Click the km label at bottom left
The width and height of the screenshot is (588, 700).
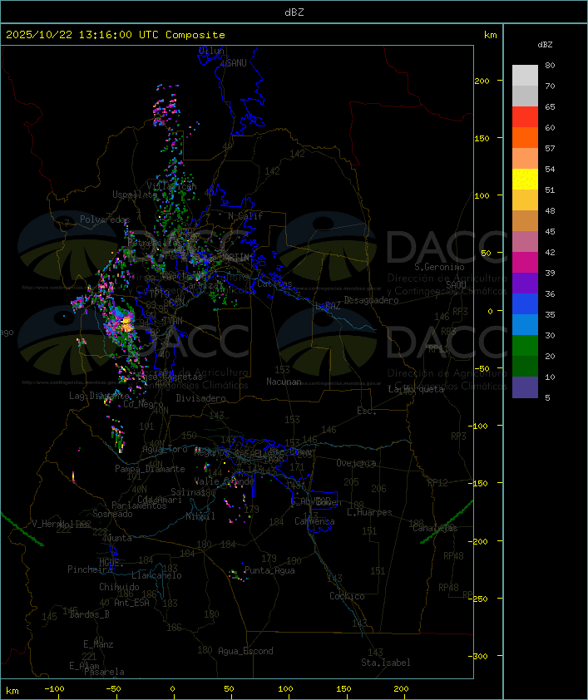tap(12, 691)
